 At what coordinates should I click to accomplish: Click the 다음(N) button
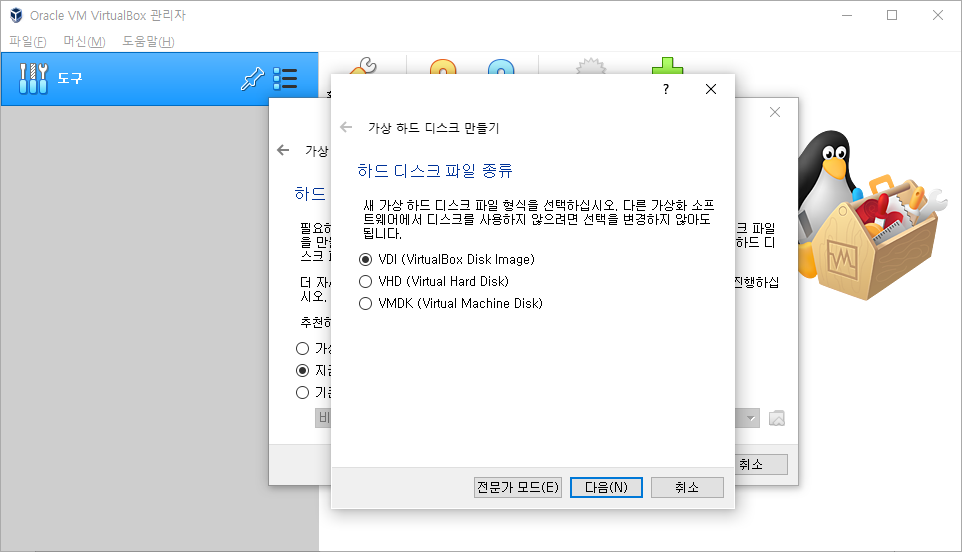606,488
